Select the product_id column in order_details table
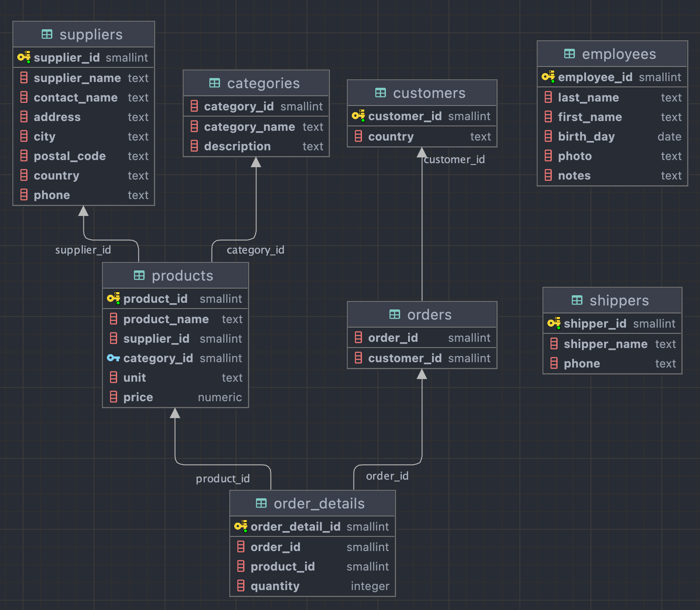 click(x=313, y=567)
